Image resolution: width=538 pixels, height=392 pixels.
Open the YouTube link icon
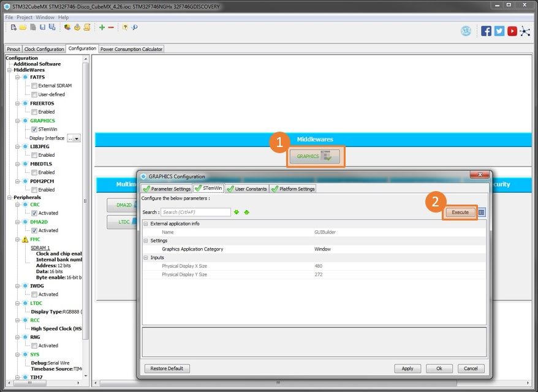click(x=512, y=31)
